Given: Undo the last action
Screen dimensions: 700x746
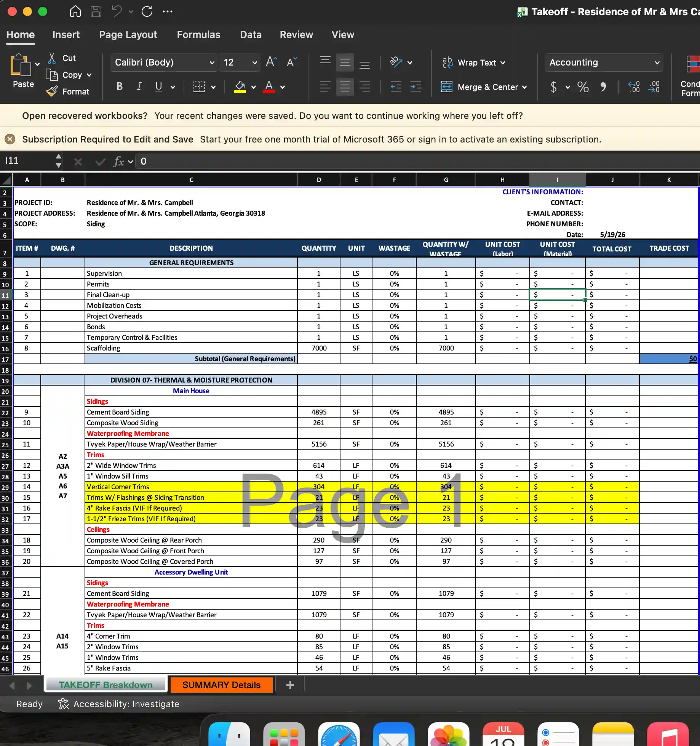Looking at the screenshot, I should [x=117, y=11].
